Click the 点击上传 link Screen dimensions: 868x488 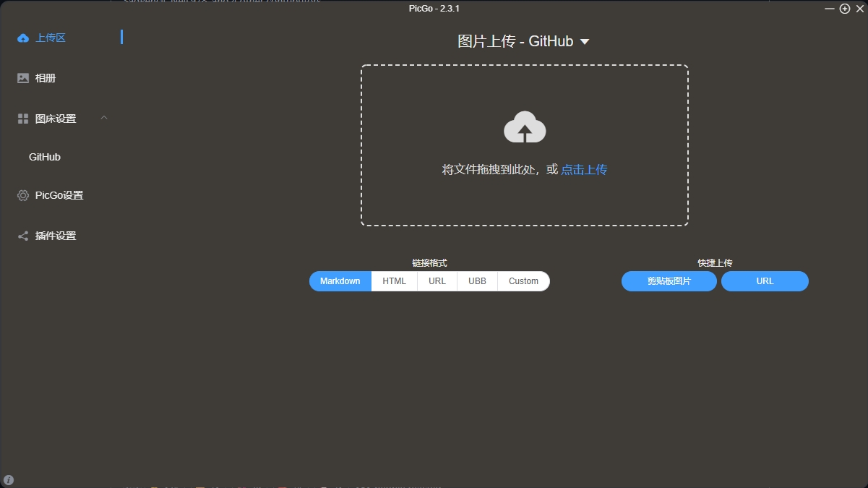(584, 170)
